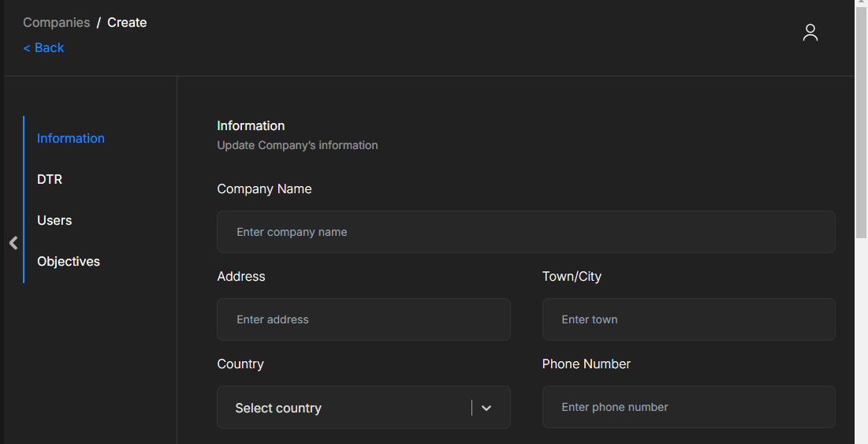Navigate to Companies breadcrumb
Screen dimensions: 868x444
(56, 23)
